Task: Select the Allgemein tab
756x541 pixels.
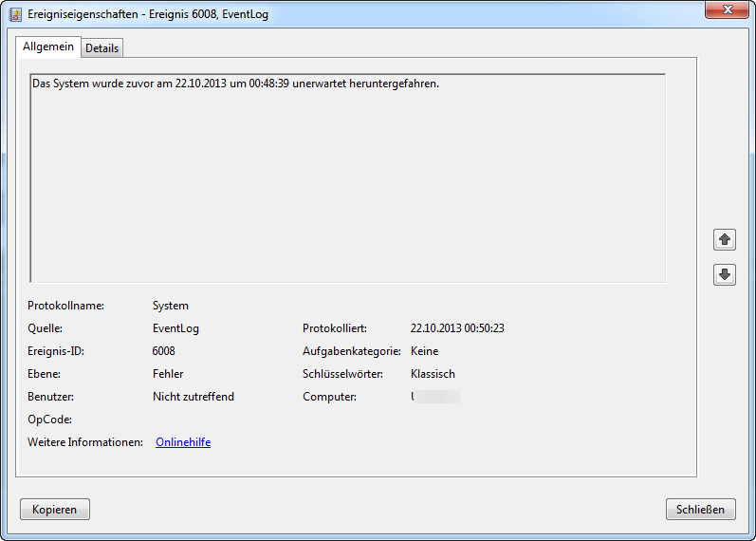Action: tap(47, 47)
